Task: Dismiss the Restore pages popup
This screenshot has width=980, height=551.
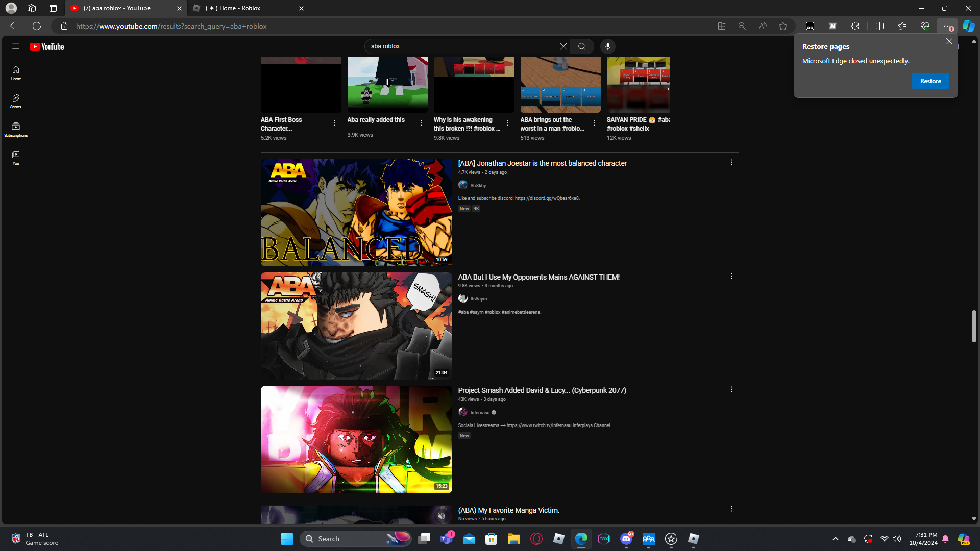Action: (949, 41)
